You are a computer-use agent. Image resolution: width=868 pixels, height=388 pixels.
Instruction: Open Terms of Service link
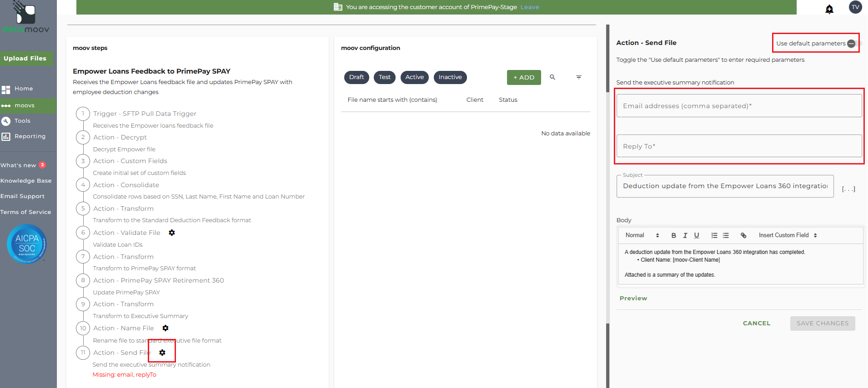[x=25, y=212]
